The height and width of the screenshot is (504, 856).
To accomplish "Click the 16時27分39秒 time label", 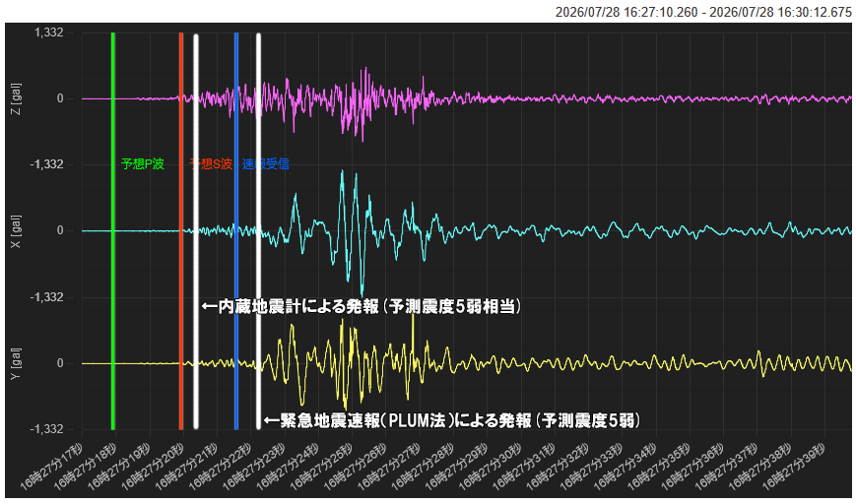I will coord(793,466).
